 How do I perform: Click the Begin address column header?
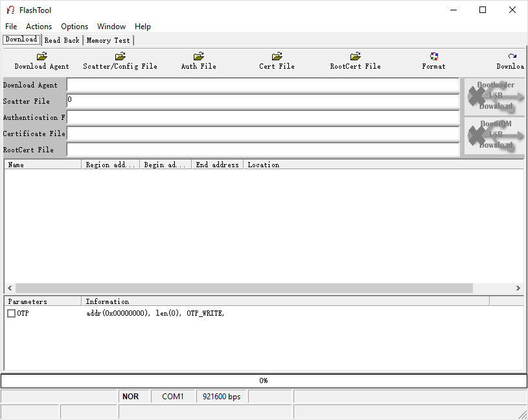tap(166, 165)
